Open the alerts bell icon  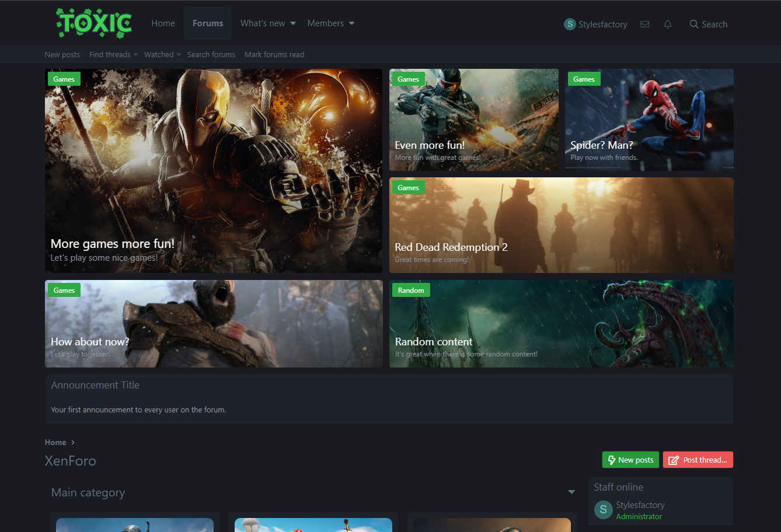pos(667,24)
